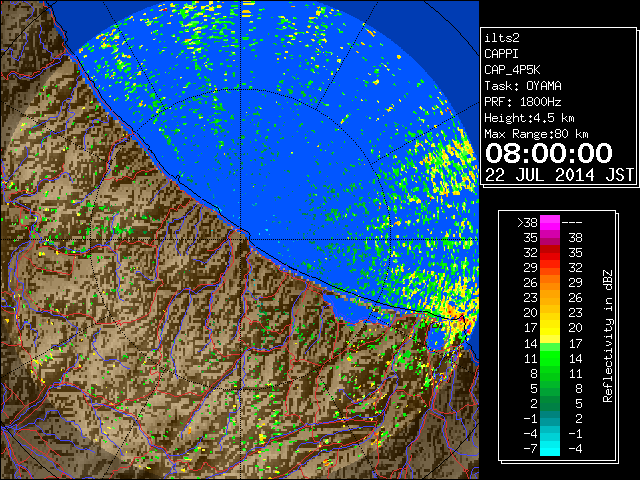
Task: Click the '-7' legend label
Action: [530, 448]
